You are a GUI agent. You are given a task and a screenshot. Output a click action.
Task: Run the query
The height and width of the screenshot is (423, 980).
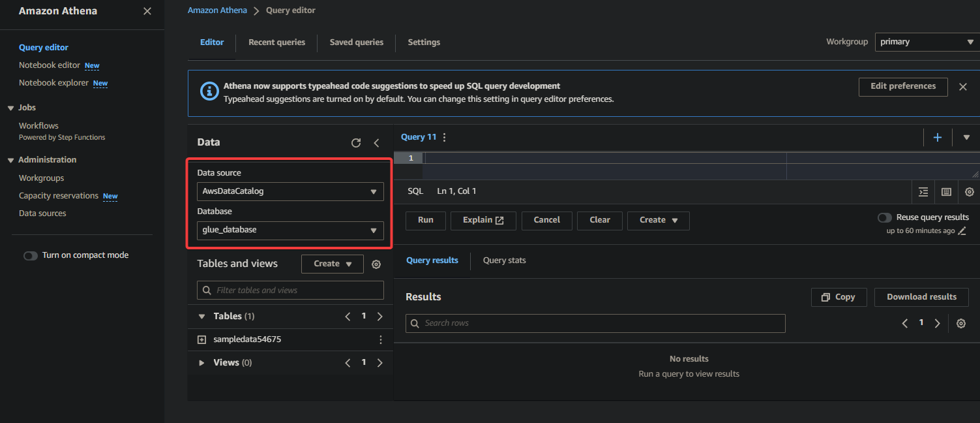[x=426, y=221]
